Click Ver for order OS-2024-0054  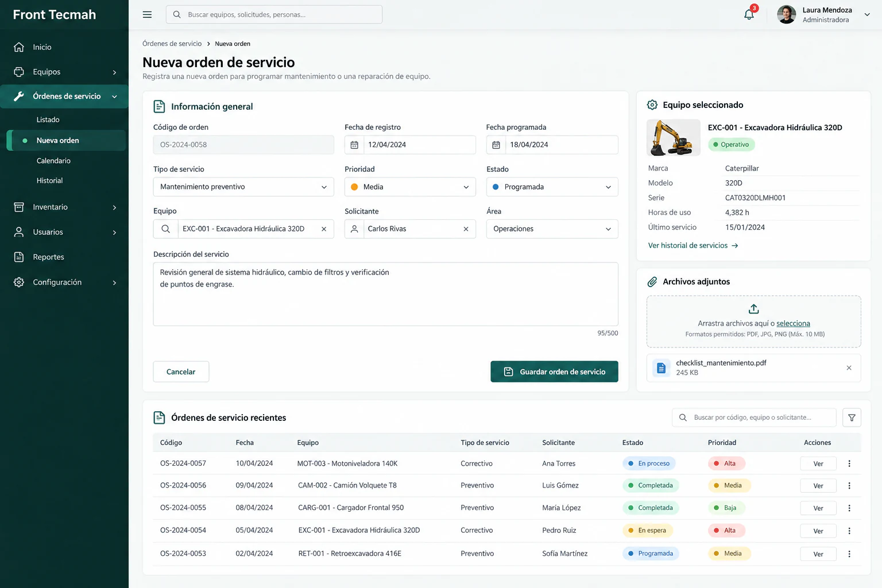point(818,531)
